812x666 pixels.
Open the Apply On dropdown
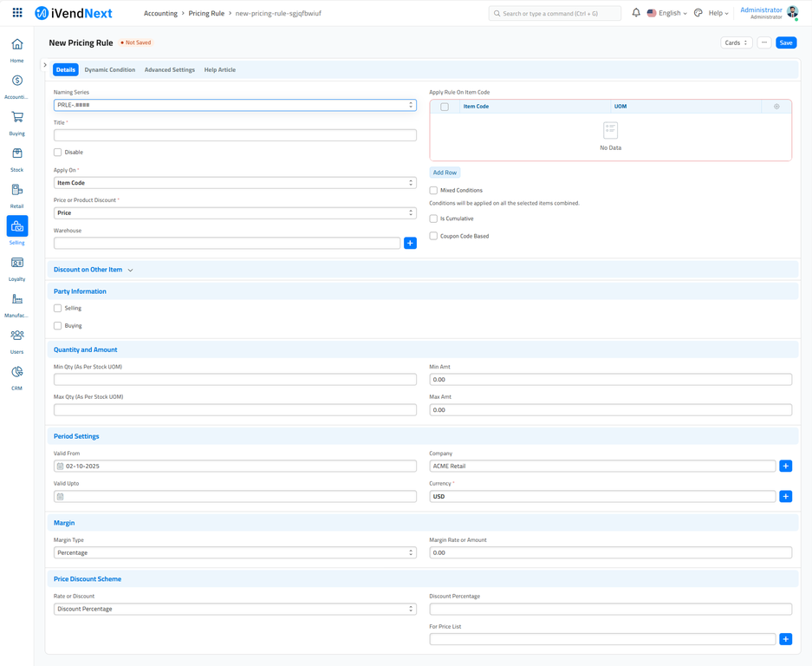coord(235,183)
